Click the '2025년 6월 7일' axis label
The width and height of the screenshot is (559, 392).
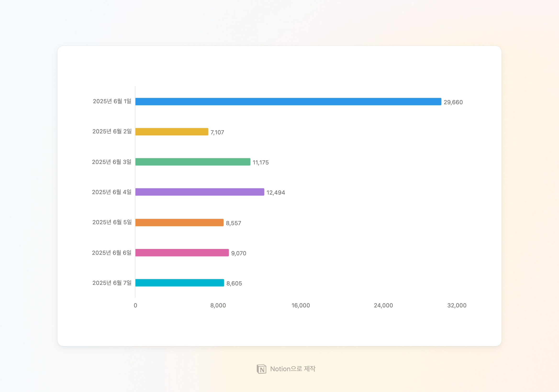112,283
